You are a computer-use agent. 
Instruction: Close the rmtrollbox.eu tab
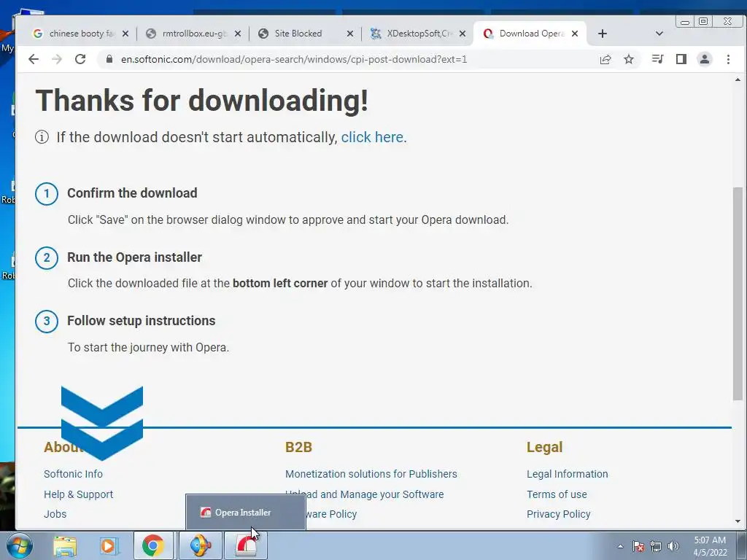point(238,34)
